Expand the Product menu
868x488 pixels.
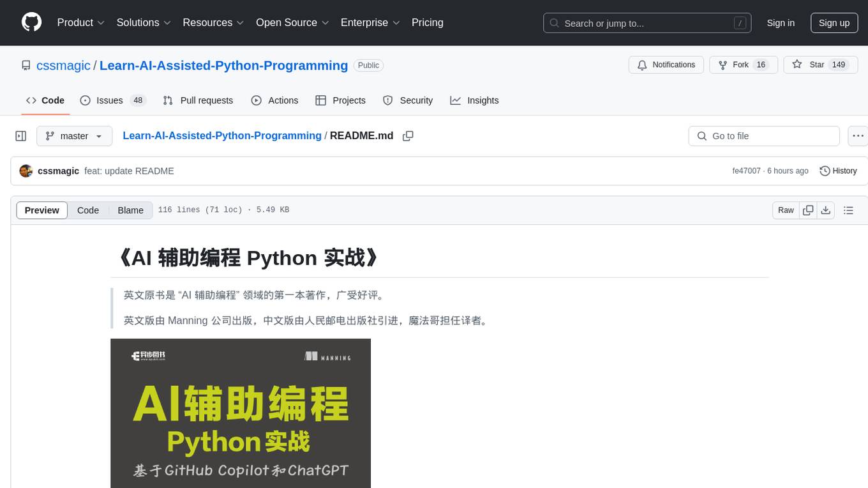pos(81,22)
